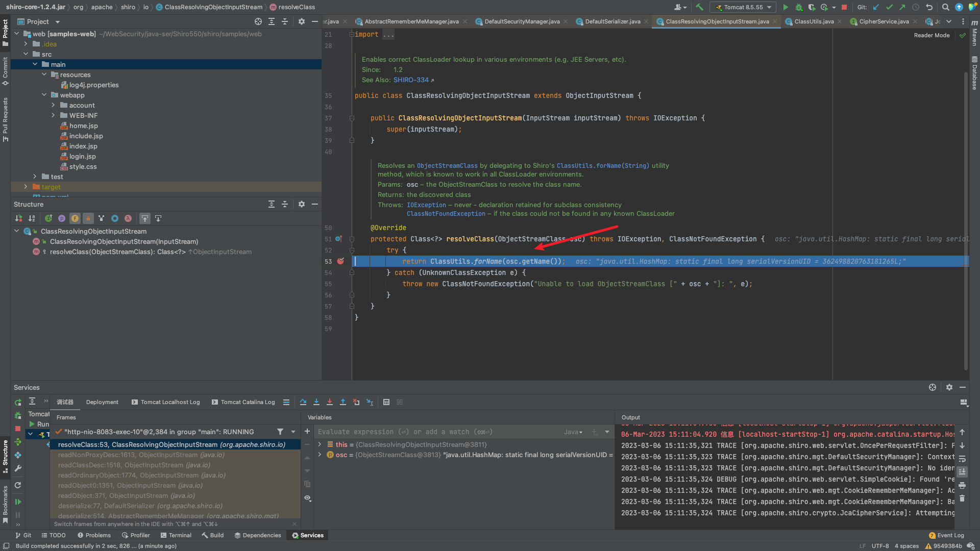Stop the running process in top toolbar

(x=844, y=7)
